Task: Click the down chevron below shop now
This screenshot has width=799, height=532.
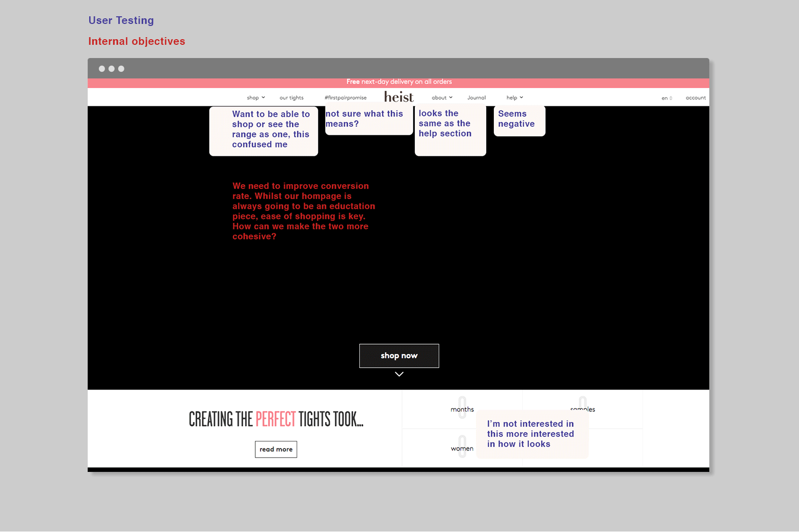Action: click(399, 374)
